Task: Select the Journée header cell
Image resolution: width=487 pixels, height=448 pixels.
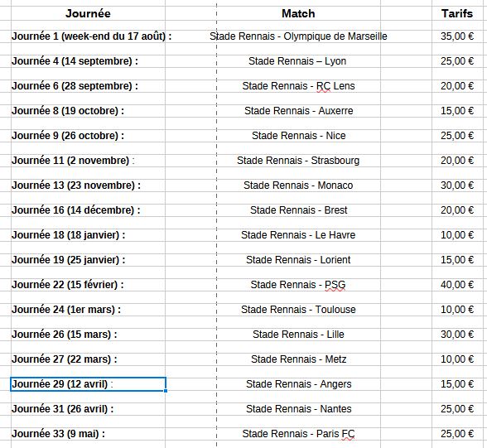Action: click(88, 13)
